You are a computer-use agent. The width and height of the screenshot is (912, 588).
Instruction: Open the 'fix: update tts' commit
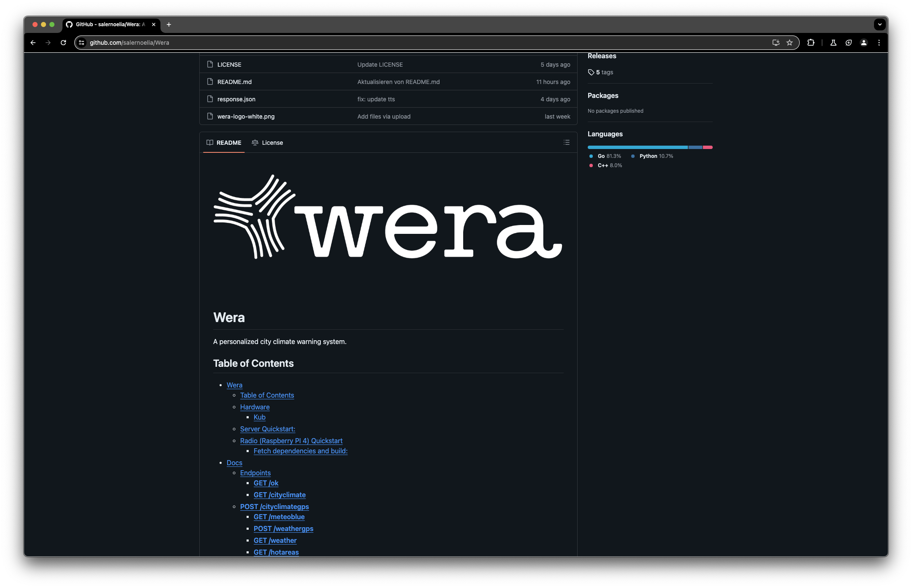pos(376,99)
